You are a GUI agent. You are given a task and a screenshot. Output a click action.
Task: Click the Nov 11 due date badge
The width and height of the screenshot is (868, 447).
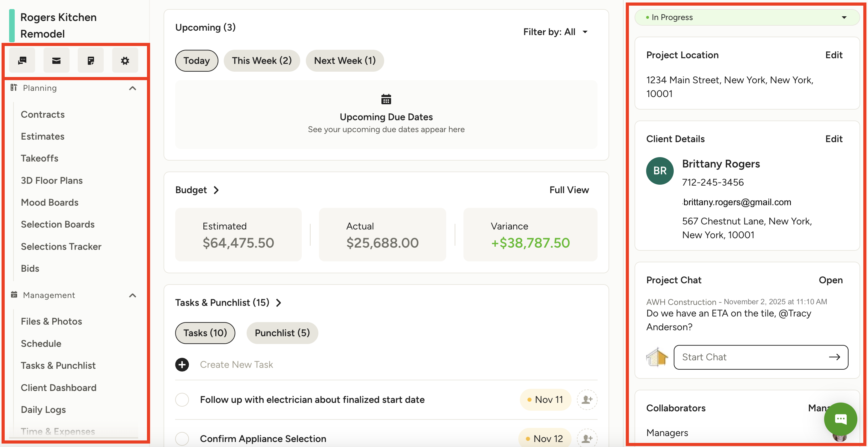click(545, 399)
